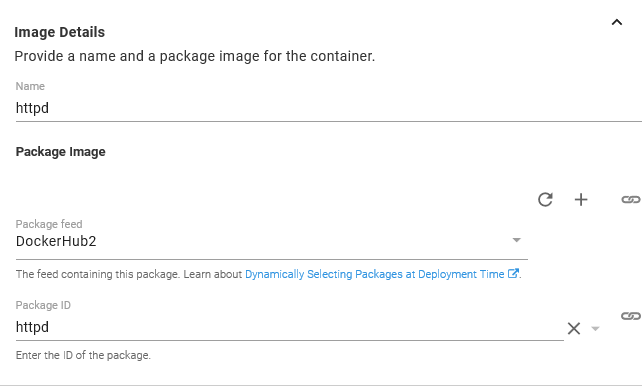Click 'Provide a name and a package image' description
The width and height of the screenshot is (642, 386).
[x=194, y=56]
